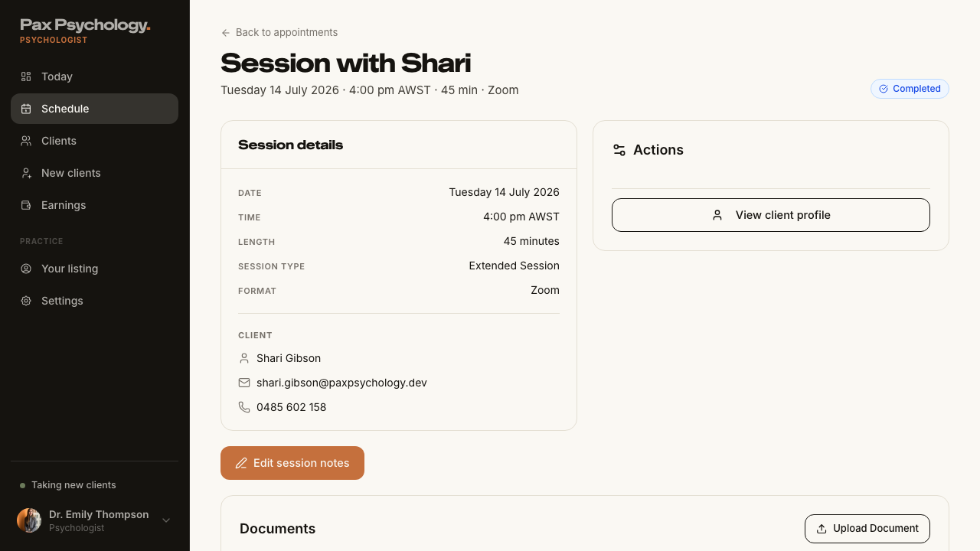The height and width of the screenshot is (551, 980).
Task: Click the Completed status badge
Action: pyautogui.click(x=910, y=89)
